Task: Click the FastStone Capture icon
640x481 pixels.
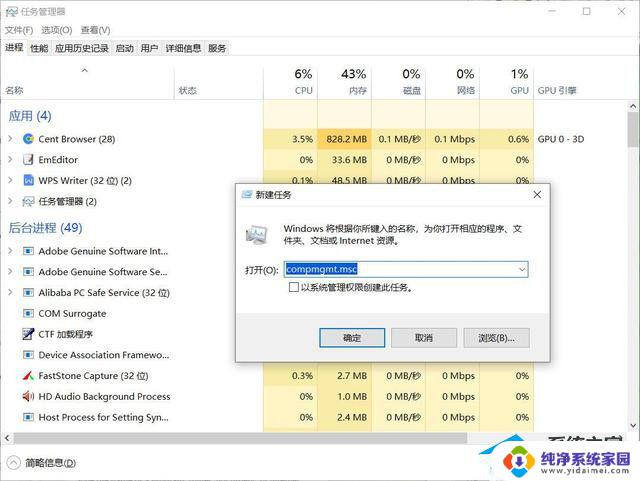Action: pos(28,376)
